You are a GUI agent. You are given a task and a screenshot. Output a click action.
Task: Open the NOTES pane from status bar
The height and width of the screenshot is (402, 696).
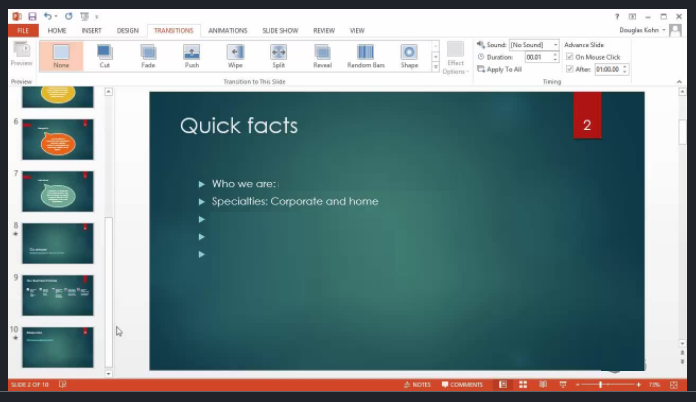[418, 384]
